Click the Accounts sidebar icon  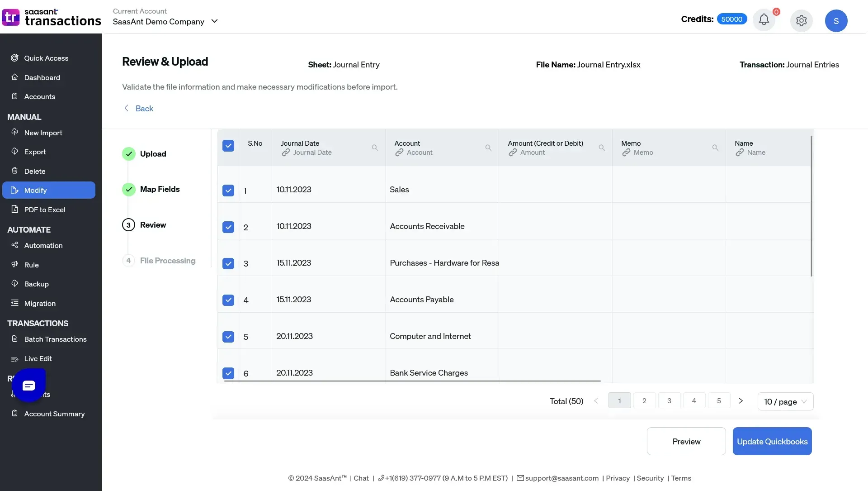pyautogui.click(x=14, y=96)
